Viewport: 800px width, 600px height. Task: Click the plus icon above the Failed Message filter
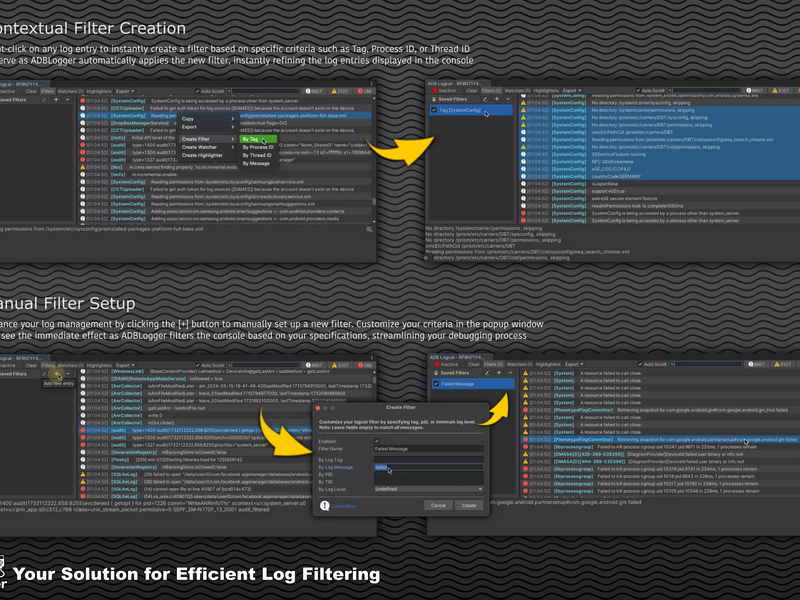[498, 373]
